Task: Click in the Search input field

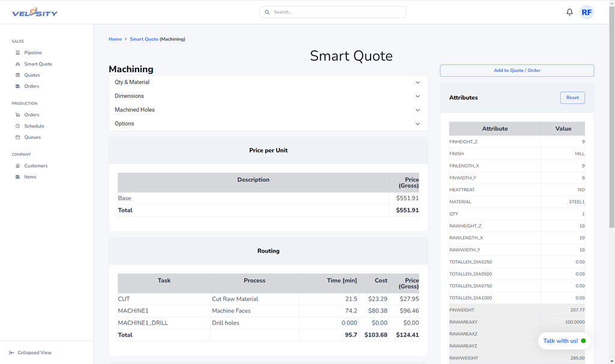Action: (x=336, y=12)
